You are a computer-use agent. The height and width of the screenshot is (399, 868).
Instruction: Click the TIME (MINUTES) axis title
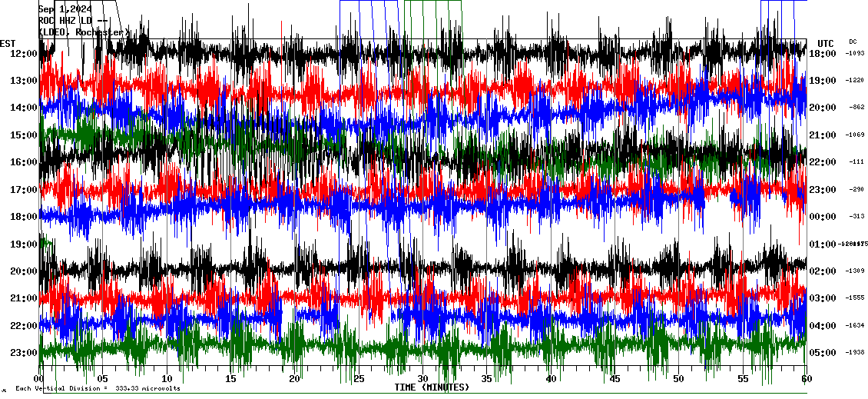432,387
